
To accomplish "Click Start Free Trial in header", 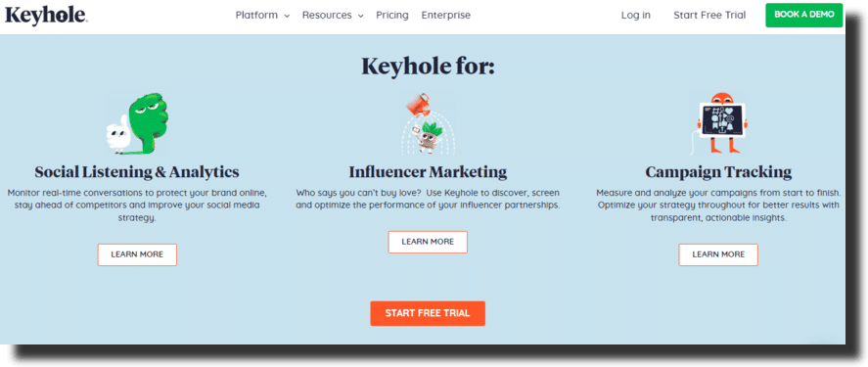I will click(x=709, y=15).
